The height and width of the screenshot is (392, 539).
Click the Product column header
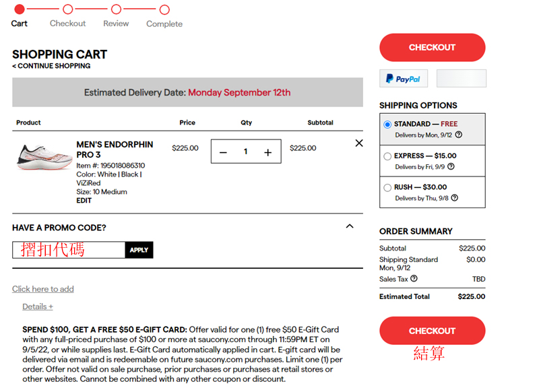pyautogui.click(x=28, y=123)
